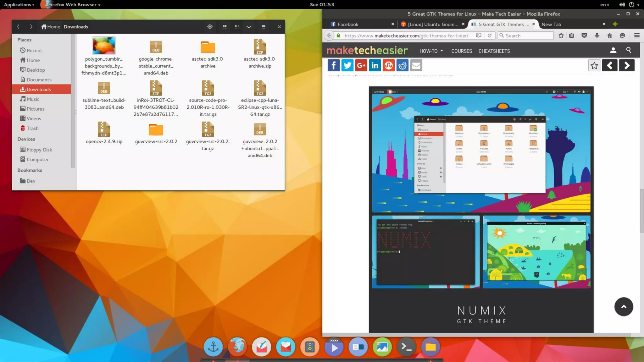Share article on LinkedIn
The height and width of the screenshot is (362, 644).
point(375,65)
